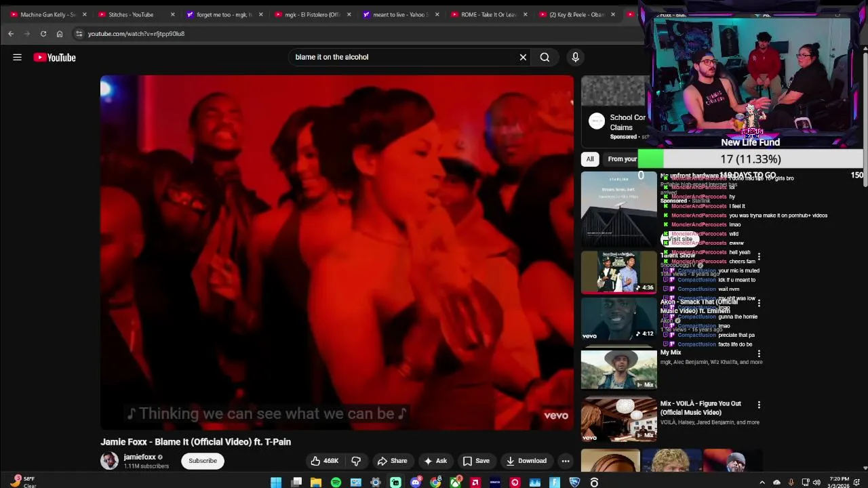Open the Starlink sponsored ad thumbnail
The image size is (868, 488).
tap(618, 209)
